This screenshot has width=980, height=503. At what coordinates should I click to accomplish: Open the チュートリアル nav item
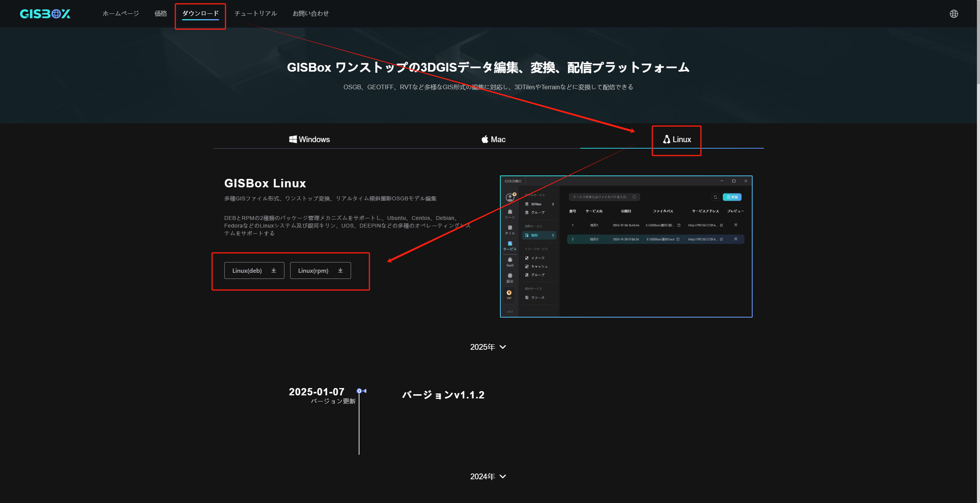(256, 13)
